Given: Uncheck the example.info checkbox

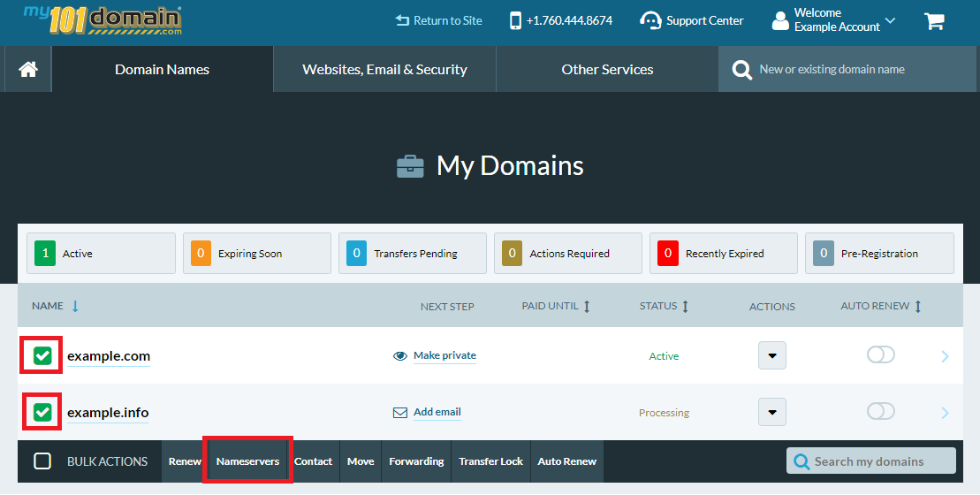Looking at the screenshot, I should [x=42, y=413].
